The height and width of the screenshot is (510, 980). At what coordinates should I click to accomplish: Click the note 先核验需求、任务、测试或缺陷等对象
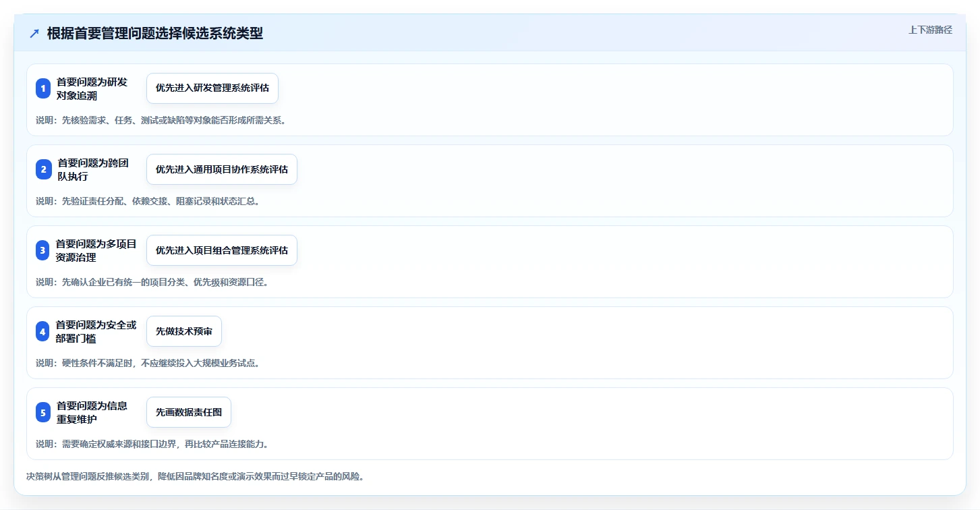click(x=161, y=121)
